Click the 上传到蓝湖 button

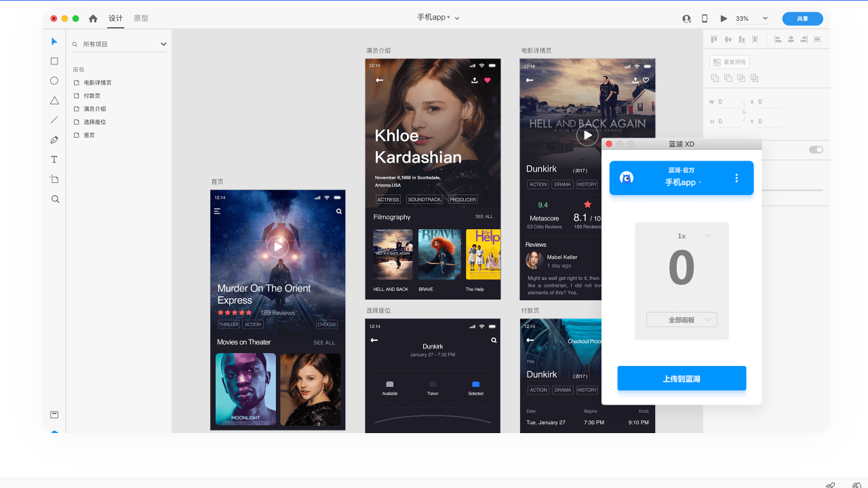point(682,378)
